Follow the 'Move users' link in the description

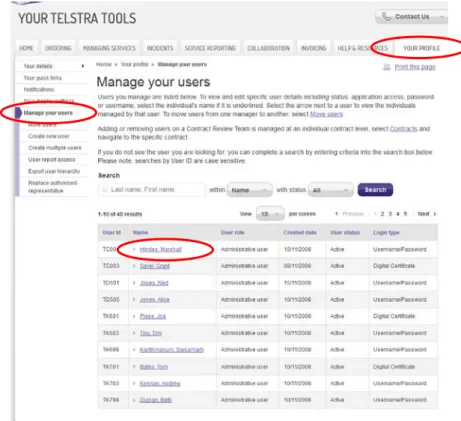click(x=326, y=114)
